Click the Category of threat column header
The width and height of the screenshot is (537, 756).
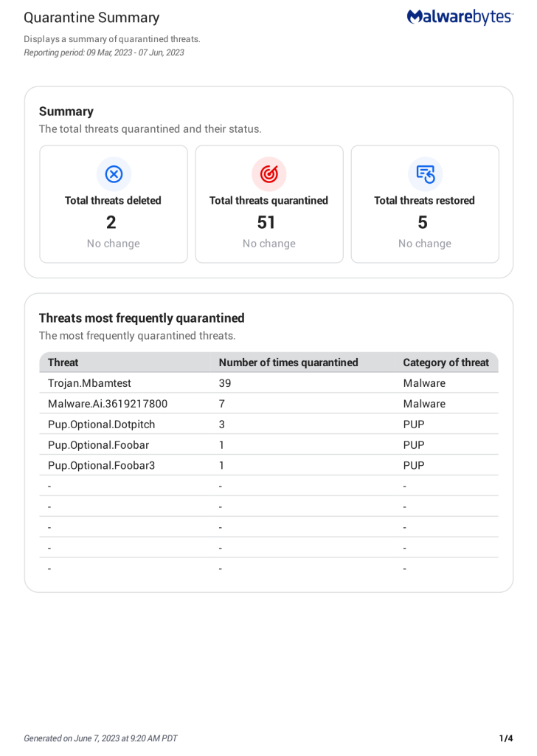[446, 362]
